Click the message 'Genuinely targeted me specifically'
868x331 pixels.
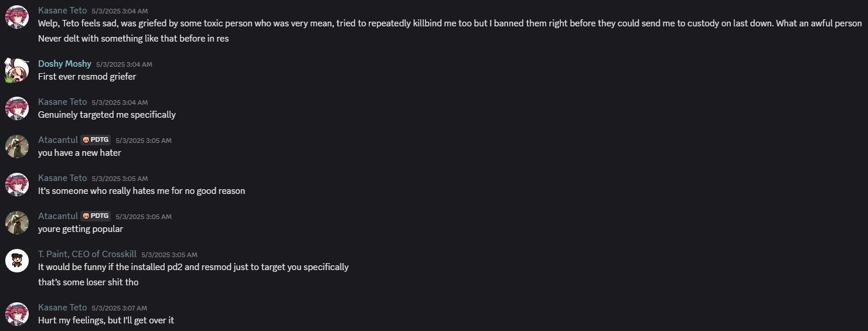(107, 115)
